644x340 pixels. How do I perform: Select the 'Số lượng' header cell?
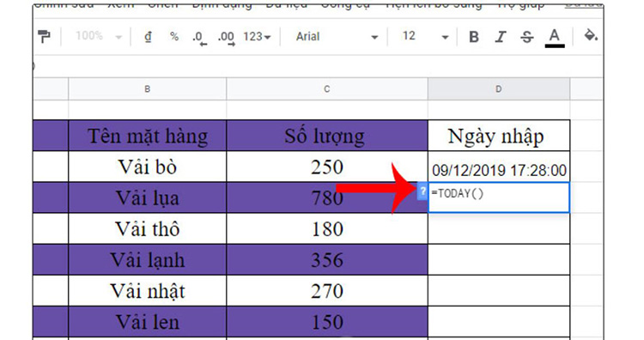(327, 136)
